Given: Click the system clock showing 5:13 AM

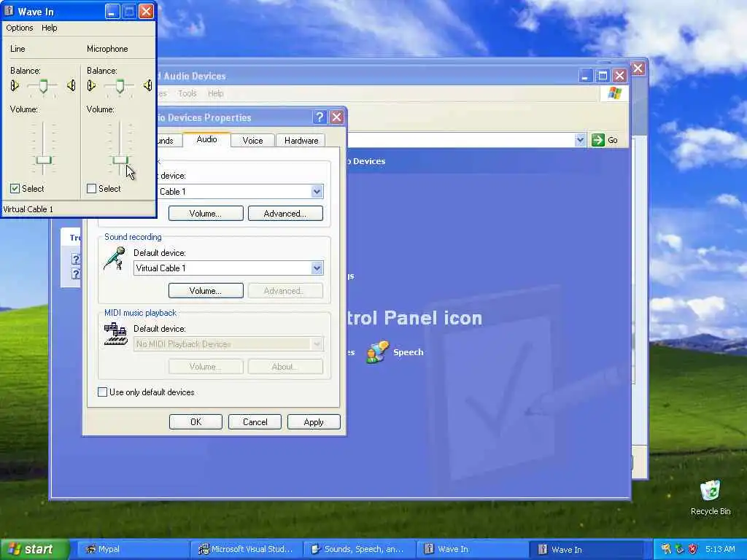Looking at the screenshot, I should point(720,549).
